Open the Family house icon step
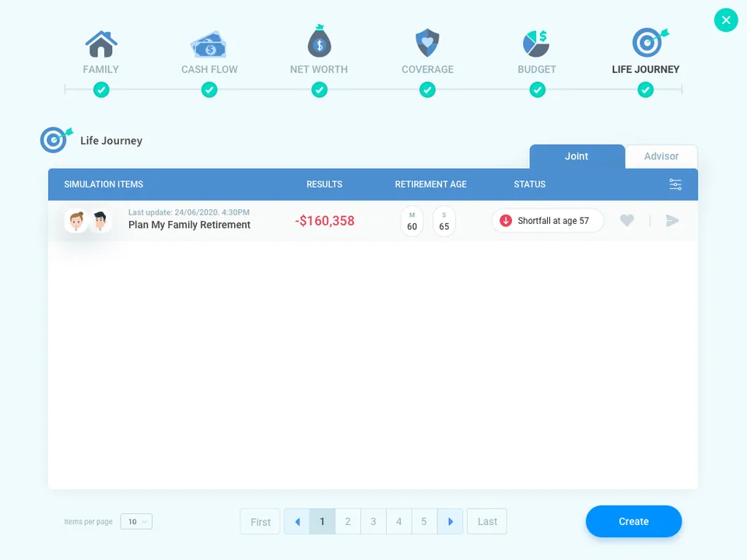Screen dimensions: 747x560 [101, 44]
